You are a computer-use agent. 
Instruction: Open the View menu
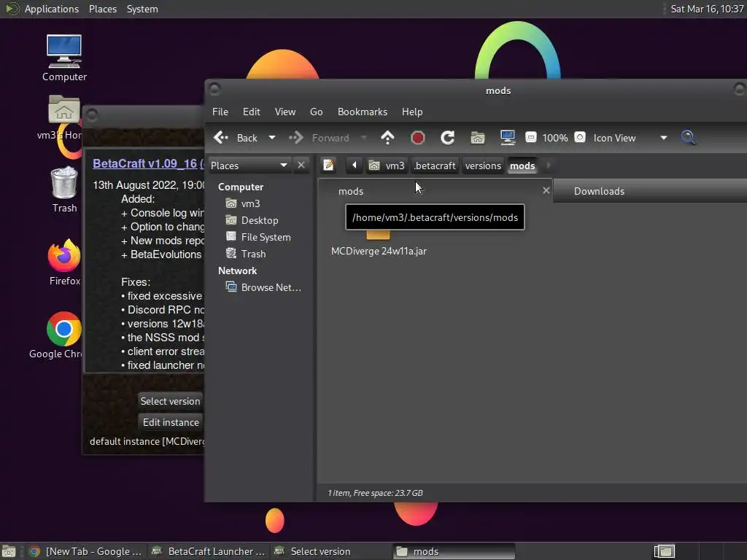click(x=285, y=112)
